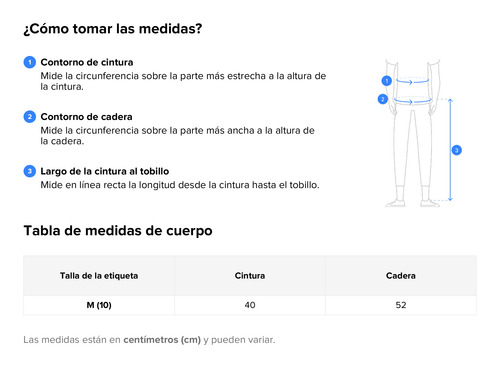Select waist marker 1 on the figure diagram
The width and height of the screenshot is (500, 368).
(x=387, y=81)
